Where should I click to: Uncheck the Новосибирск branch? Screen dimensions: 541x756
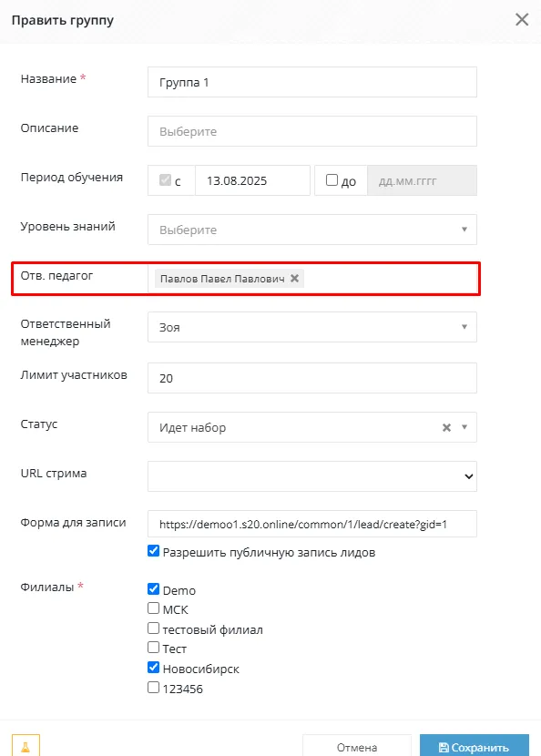[153, 668]
